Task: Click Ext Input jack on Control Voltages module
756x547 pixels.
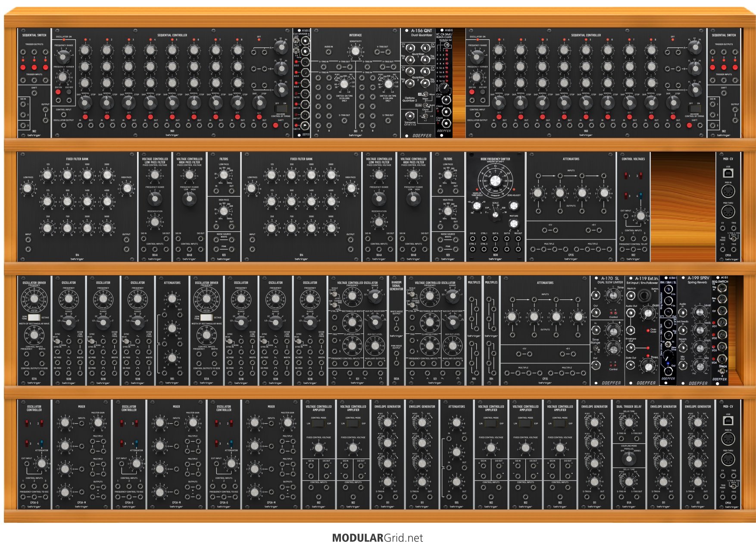Action: click(x=626, y=216)
